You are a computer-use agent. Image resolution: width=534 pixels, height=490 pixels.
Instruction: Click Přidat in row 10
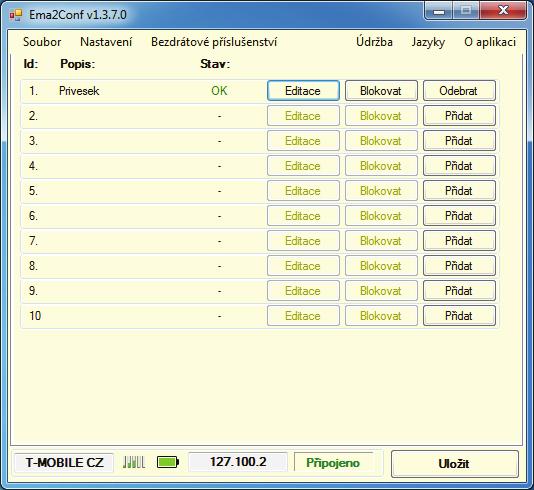[x=459, y=316]
